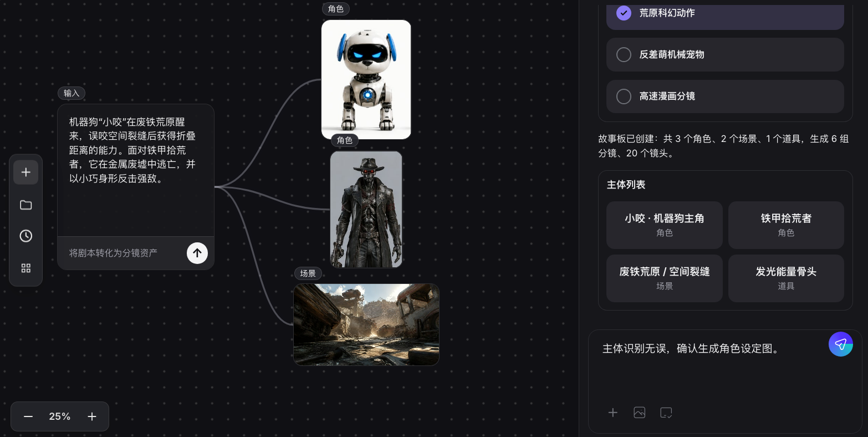
Task: Click the 场景 node label
Action: pyautogui.click(x=308, y=273)
